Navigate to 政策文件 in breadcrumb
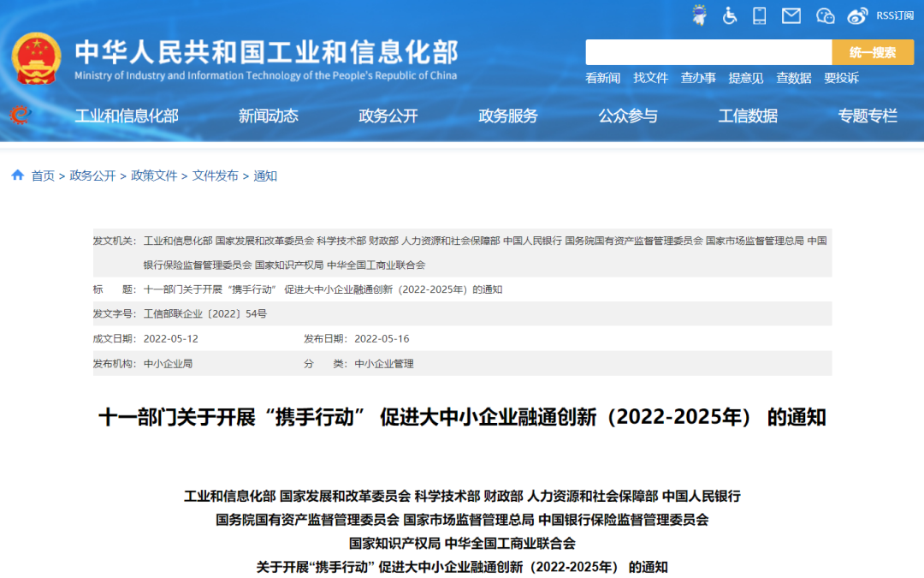 pyautogui.click(x=154, y=176)
